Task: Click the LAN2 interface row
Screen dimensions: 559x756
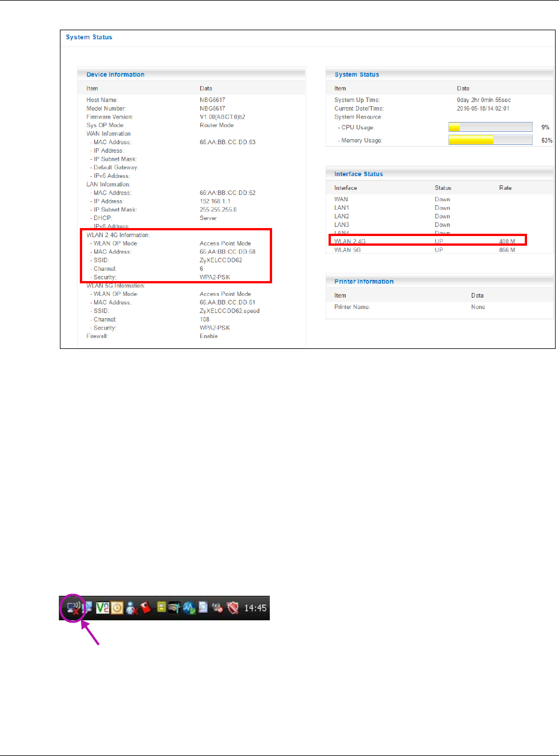Action: pos(440,216)
